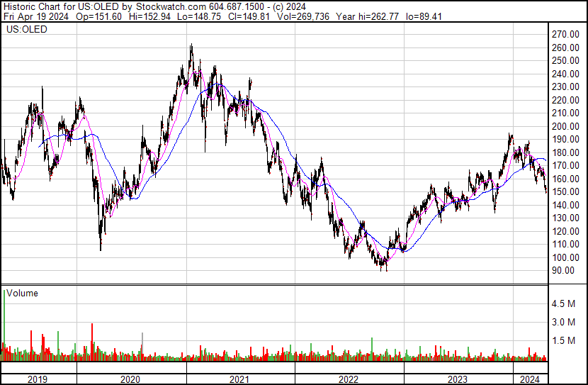Select the 2019 year label
The width and height of the screenshot is (588, 385).
38,379
